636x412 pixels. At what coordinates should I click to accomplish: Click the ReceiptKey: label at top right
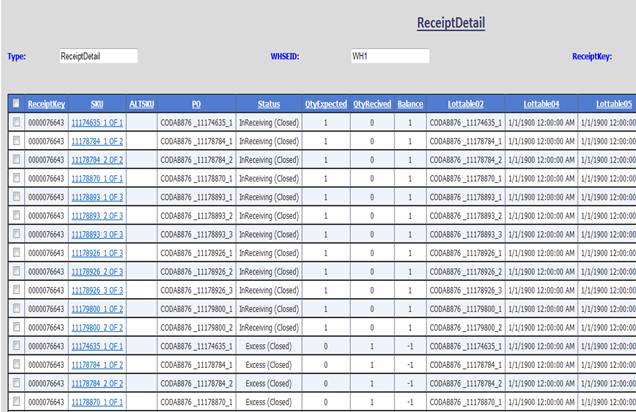pyautogui.click(x=592, y=56)
